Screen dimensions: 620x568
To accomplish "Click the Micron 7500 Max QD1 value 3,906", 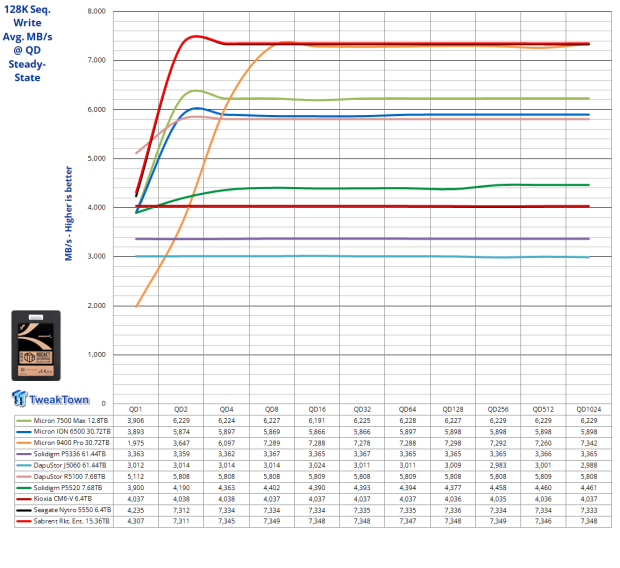I will pos(136,421).
